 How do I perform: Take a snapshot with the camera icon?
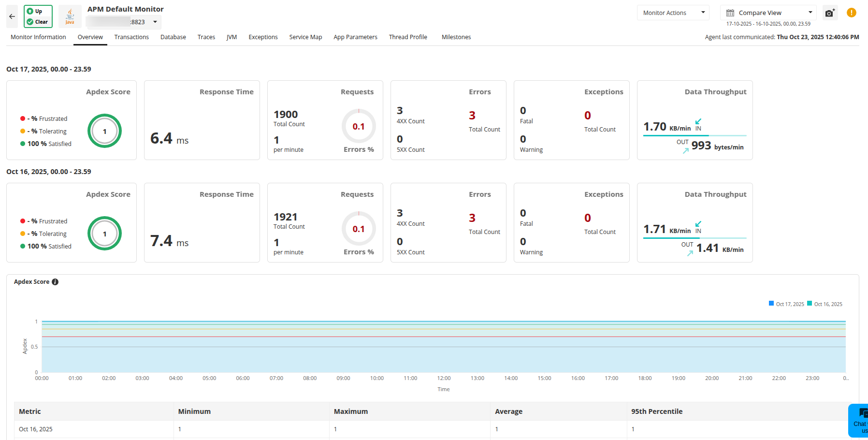tap(830, 13)
